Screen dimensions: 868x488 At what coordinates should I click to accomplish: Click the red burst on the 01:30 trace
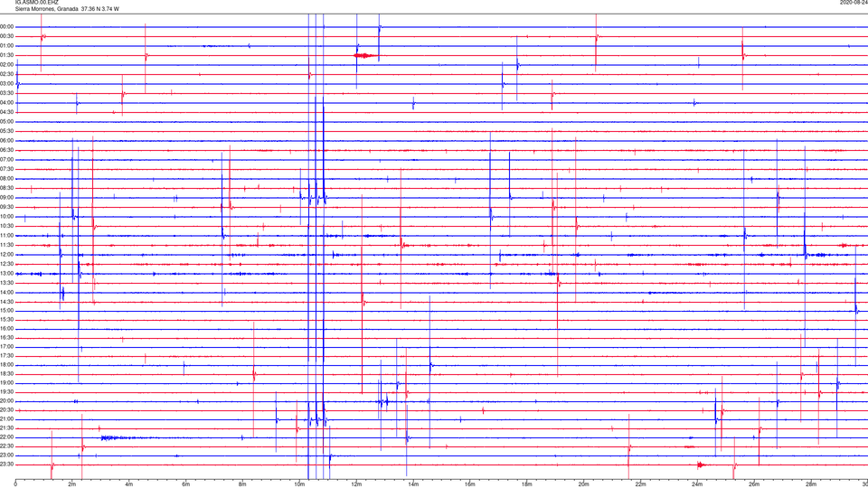click(364, 55)
